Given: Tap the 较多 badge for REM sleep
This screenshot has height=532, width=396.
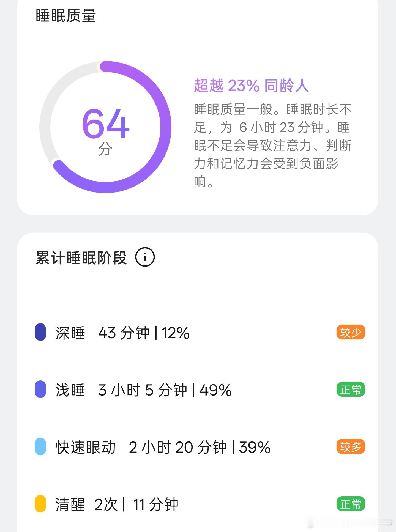Looking at the screenshot, I should click(351, 447).
